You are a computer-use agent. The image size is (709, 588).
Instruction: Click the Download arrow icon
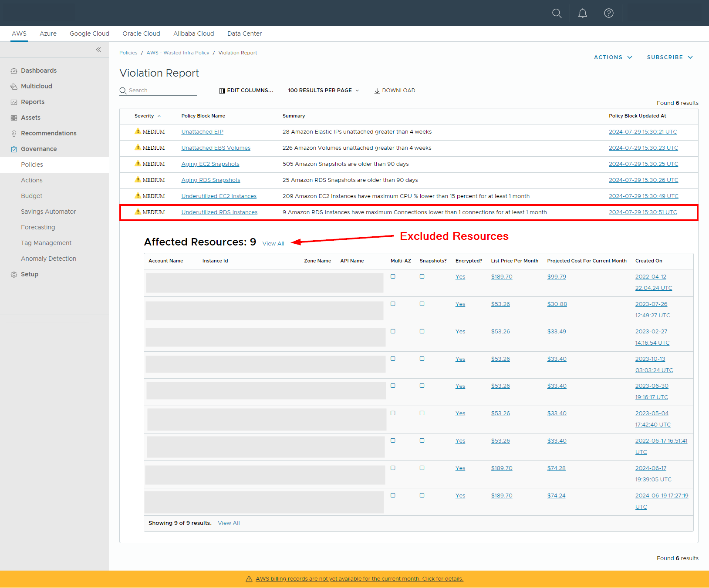377,91
